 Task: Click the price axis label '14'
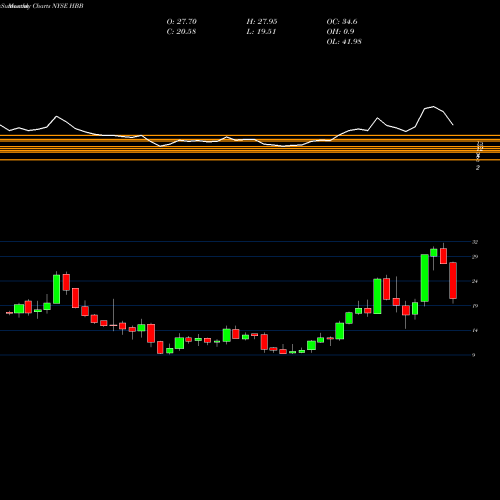(x=475, y=331)
